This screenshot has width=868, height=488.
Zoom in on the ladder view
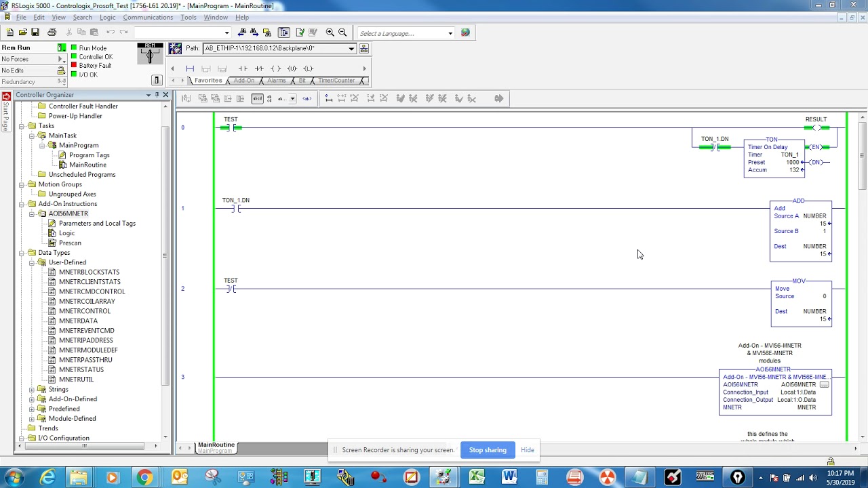(x=330, y=33)
